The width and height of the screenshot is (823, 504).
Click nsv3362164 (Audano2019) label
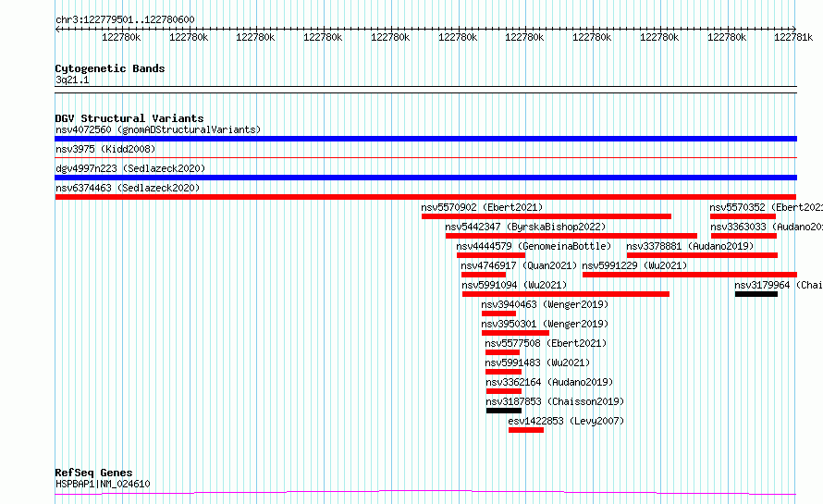(549, 382)
